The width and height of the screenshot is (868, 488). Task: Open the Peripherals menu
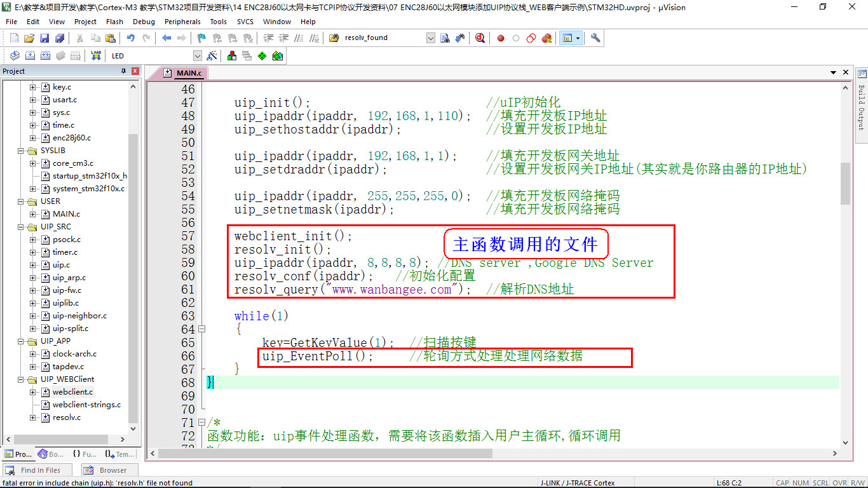(182, 22)
